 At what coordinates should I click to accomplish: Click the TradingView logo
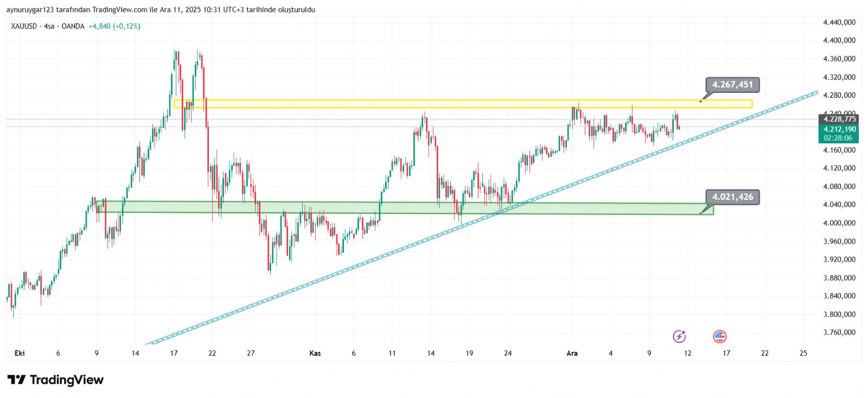55,380
